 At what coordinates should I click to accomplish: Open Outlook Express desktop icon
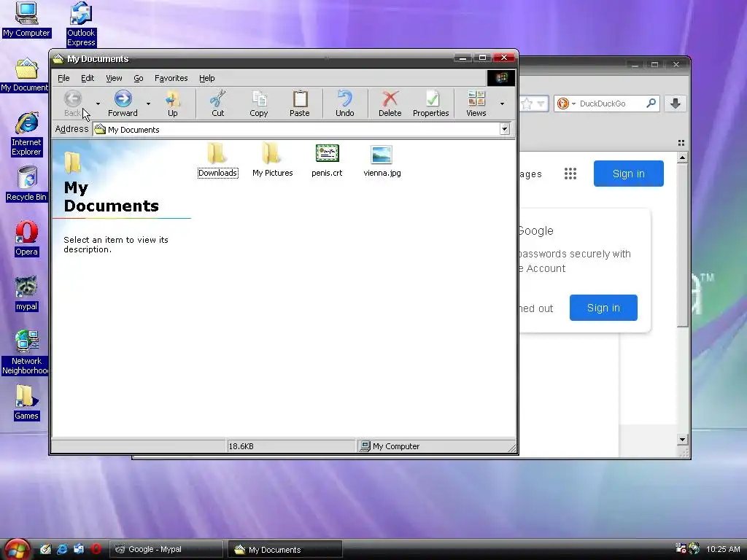[81, 24]
